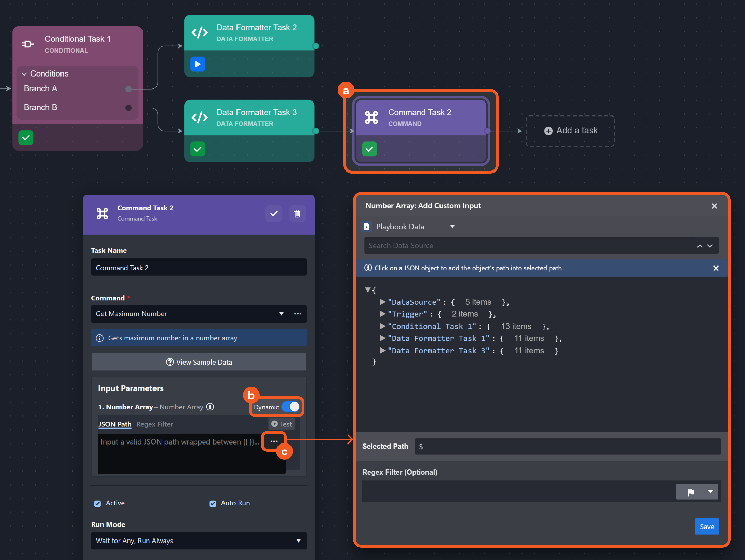Click the flag icon in Regex Filter field

(x=691, y=492)
